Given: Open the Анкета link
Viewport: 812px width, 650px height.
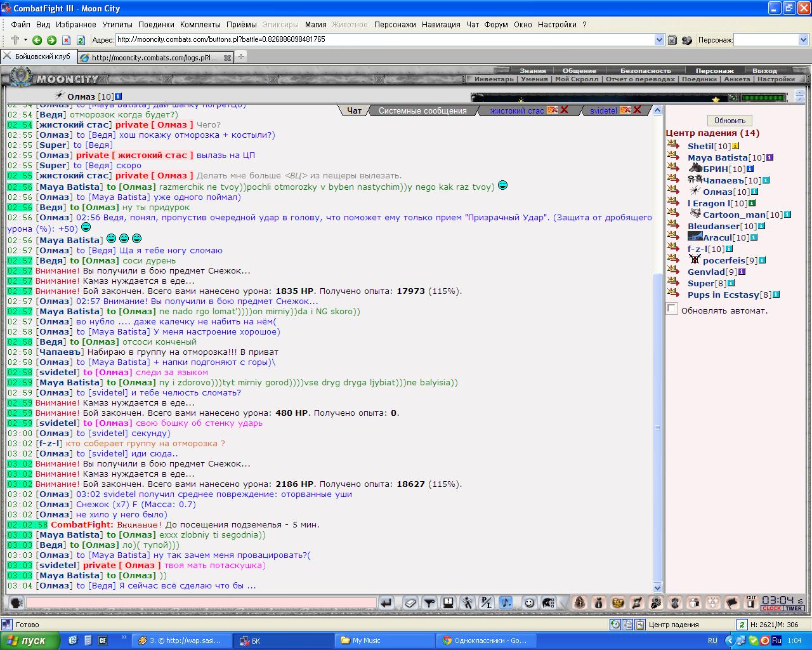Looking at the screenshot, I should tap(737, 79).
